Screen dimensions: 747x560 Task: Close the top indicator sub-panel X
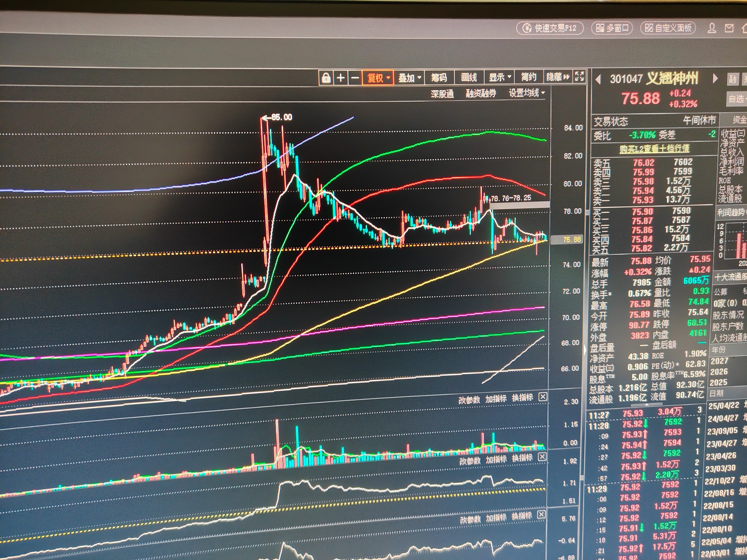(543, 397)
